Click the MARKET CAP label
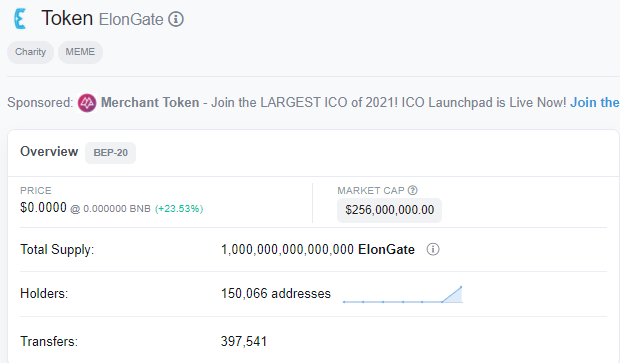The width and height of the screenshot is (620, 363). (x=371, y=191)
